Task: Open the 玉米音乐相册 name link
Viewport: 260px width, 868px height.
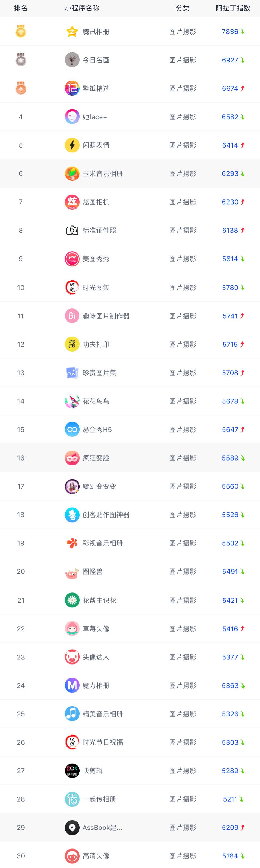Action: point(103,173)
